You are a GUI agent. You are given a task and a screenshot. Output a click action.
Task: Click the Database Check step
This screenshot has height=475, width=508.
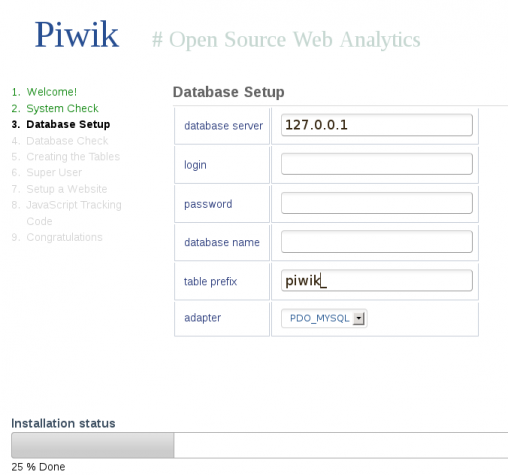click(67, 141)
